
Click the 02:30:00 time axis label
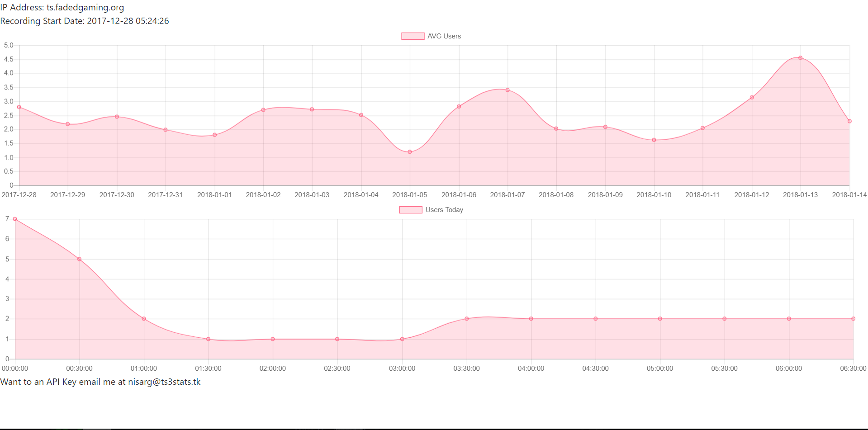[337, 369]
